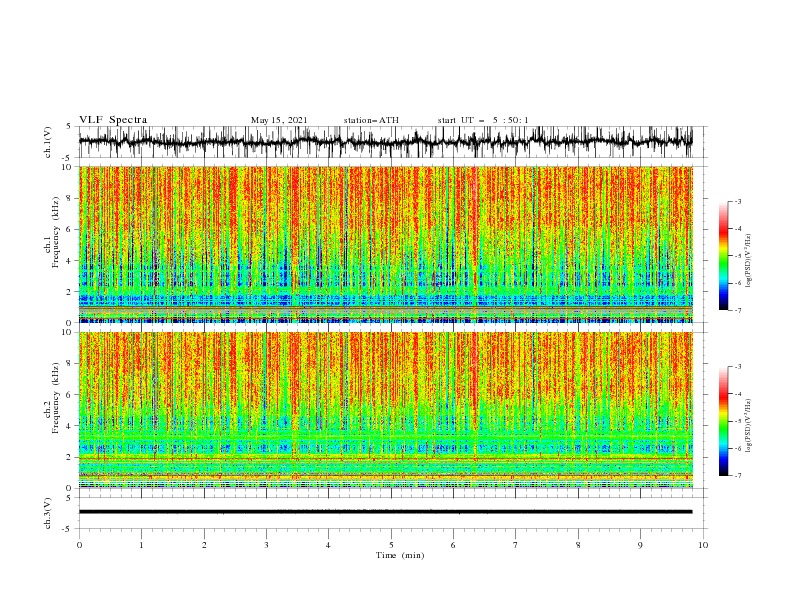Screen dimensions: 792x612
Task: Click the 'station=ATH' label
Action: pyautogui.click(x=371, y=120)
